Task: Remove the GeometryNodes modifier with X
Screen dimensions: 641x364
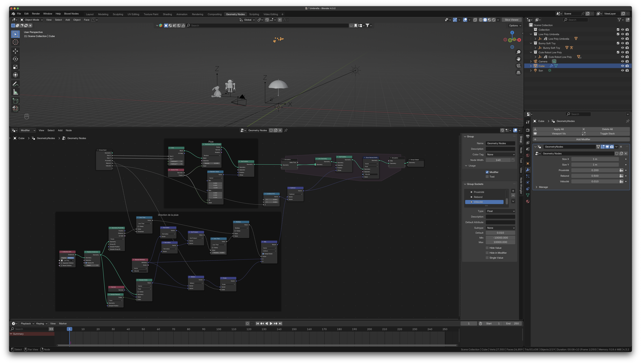Action: (621, 147)
